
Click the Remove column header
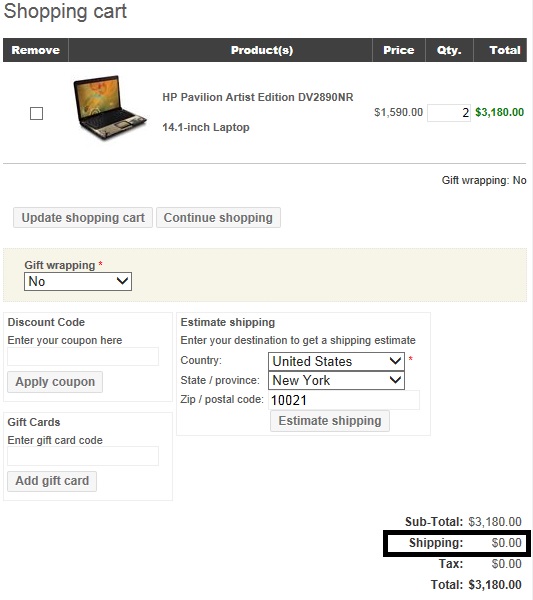pos(36,50)
